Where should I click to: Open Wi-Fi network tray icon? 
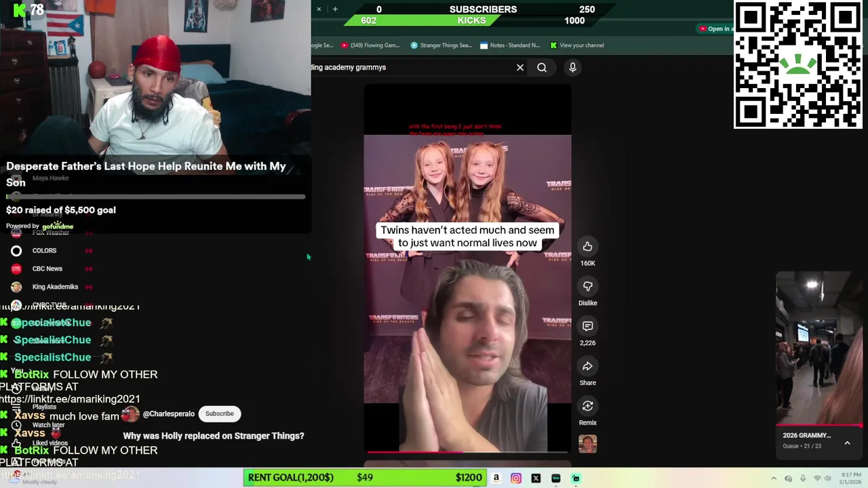pyautogui.click(x=816, y=479)
